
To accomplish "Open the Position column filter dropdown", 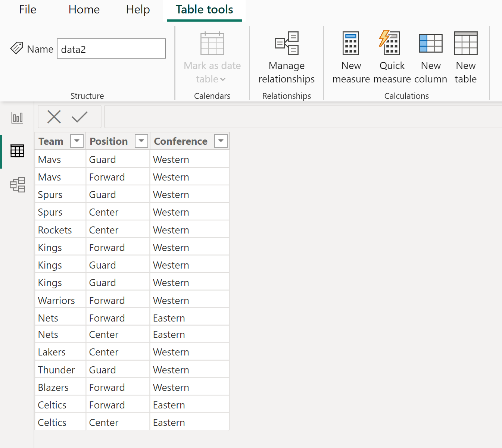I will click(x=141, y=141).
